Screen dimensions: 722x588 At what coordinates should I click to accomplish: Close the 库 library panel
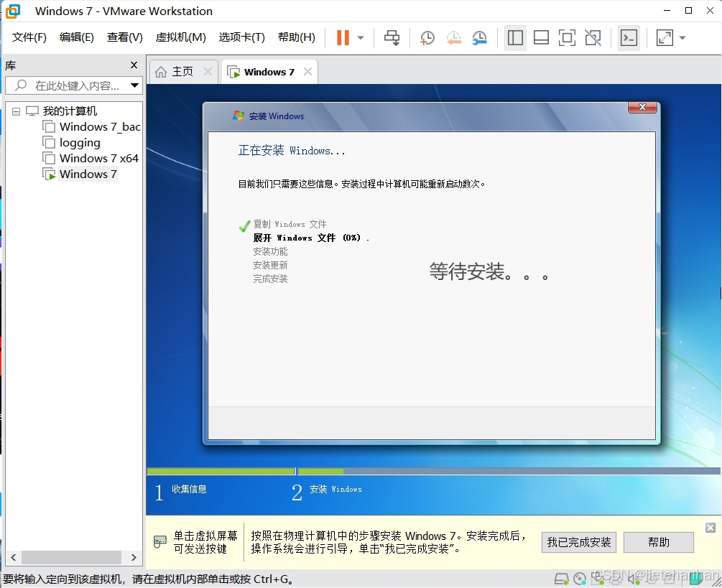pos(134,65)
